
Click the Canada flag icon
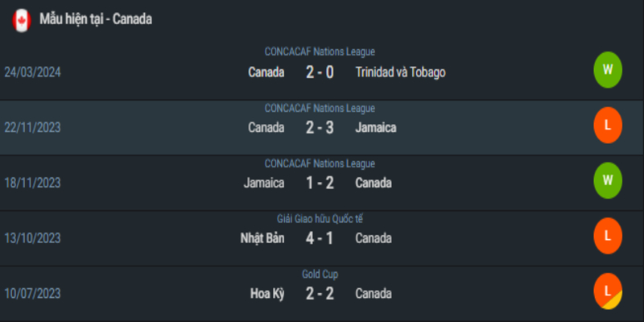22,20
